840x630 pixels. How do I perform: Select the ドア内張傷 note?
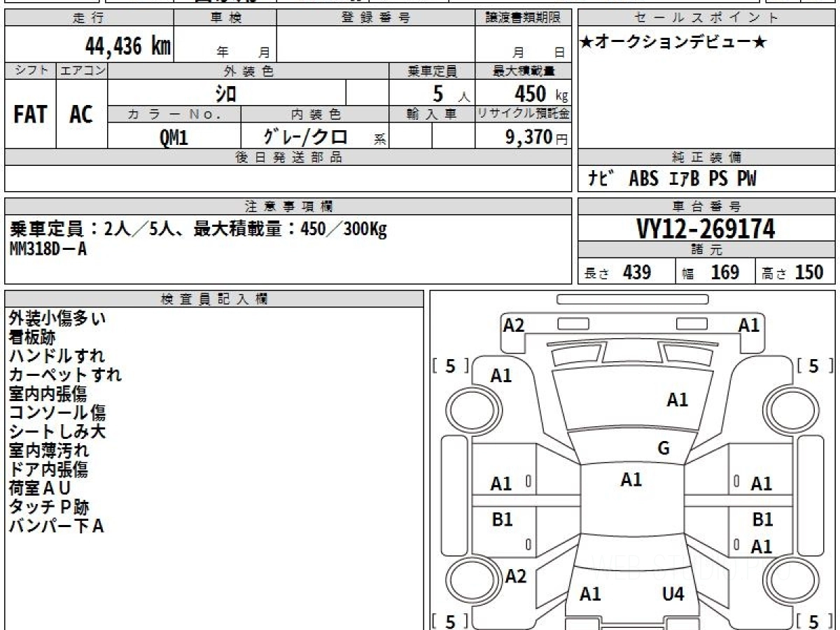tap(48, 469)
